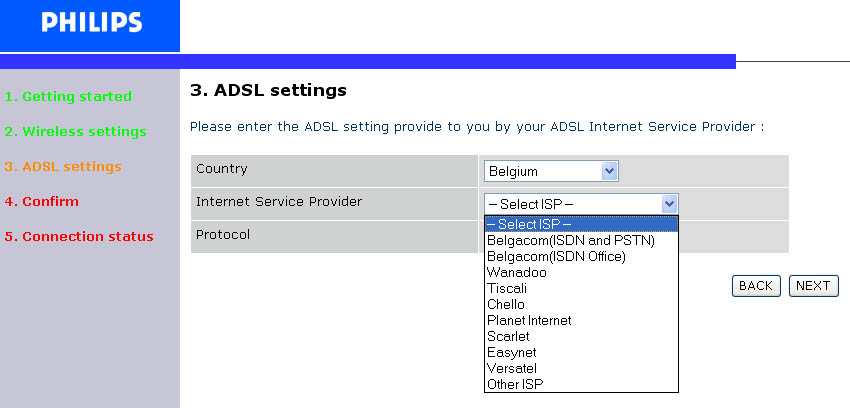Select Versatel in the list
The height and width of the screenshot is (408, 850).
[512, 368]
